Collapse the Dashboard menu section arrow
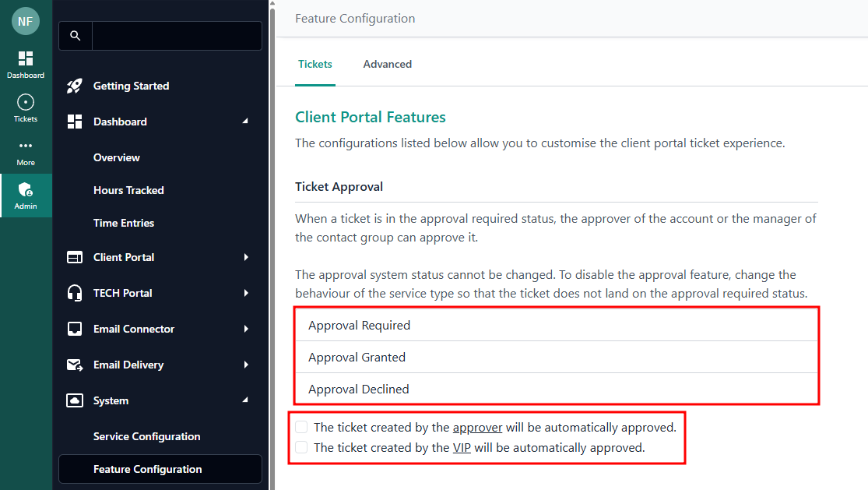Image resolution: width=868 pixels, height=490 pixels. [246, 122]
